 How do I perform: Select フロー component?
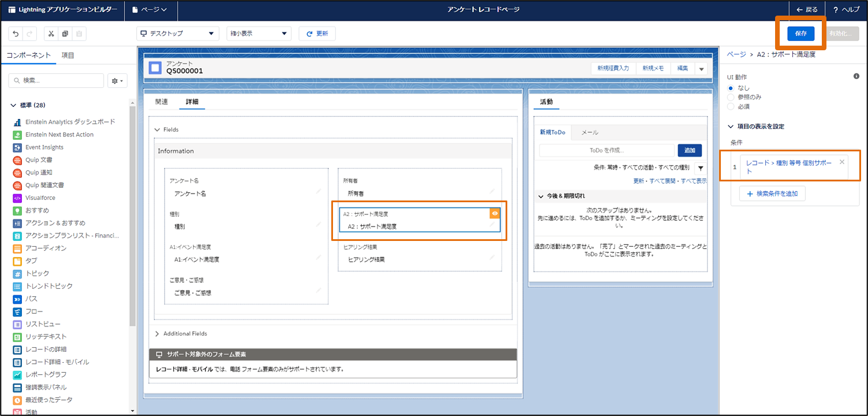pos(28,311)
